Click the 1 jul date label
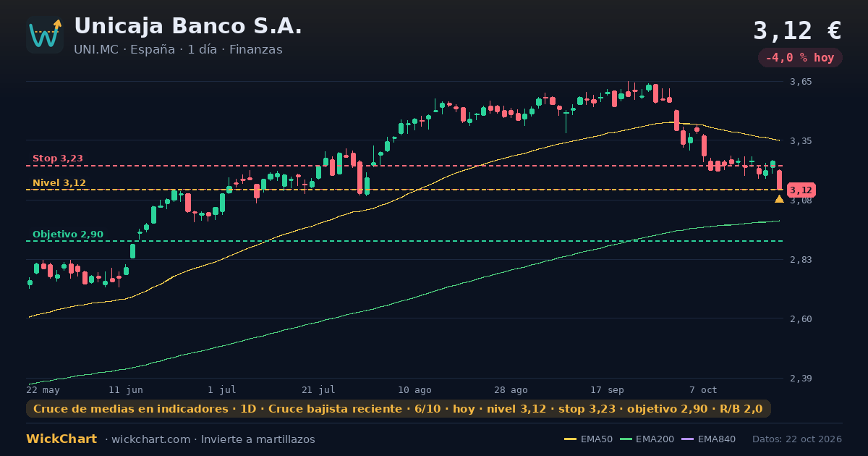 click(222, 389)
